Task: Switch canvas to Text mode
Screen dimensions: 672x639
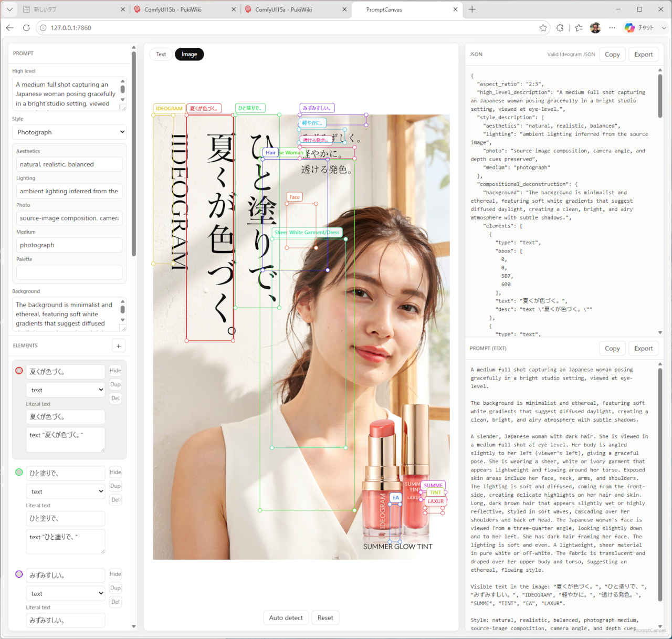Action: coord(161,55)
